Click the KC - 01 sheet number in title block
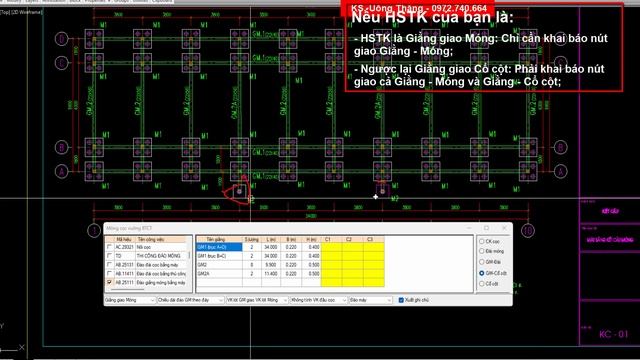Viewport: 640px width, 360px height. point(613,334)
